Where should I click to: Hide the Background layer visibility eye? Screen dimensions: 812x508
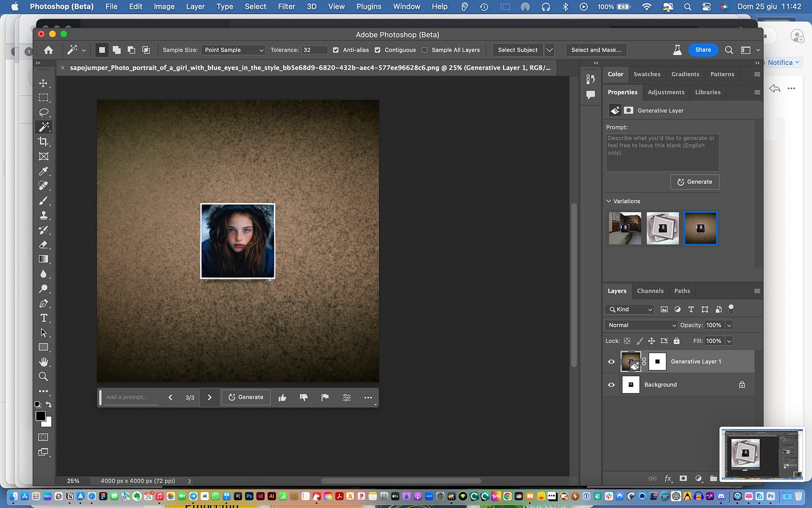[611, 385]
